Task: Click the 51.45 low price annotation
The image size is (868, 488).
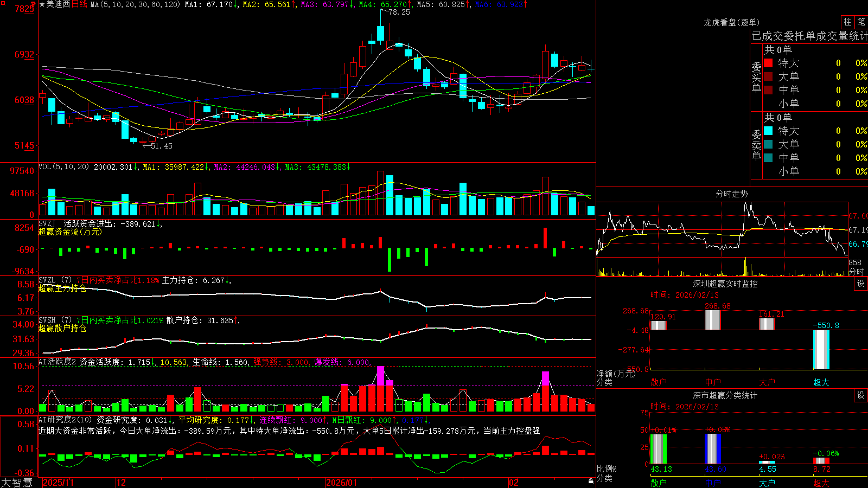Action: tap(161, 146)
